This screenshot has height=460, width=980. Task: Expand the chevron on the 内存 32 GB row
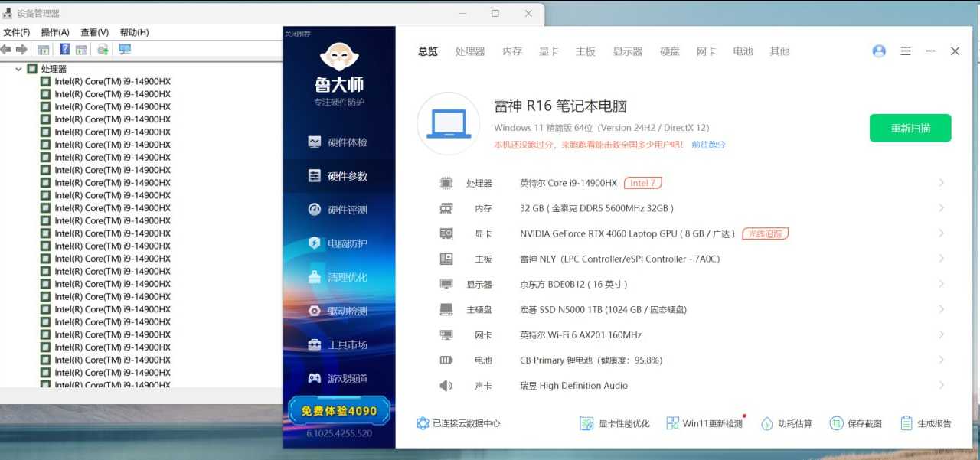(941, 208)
